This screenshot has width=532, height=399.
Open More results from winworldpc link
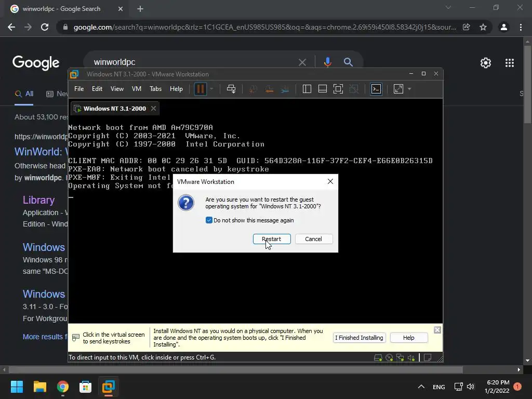click(x=45, y=337)
